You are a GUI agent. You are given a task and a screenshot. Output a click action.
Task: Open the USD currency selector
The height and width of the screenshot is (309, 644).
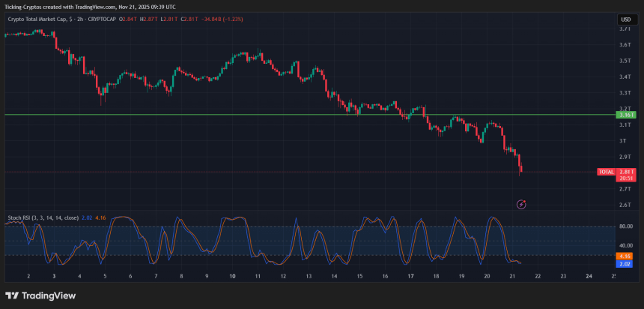coord(625,19)
